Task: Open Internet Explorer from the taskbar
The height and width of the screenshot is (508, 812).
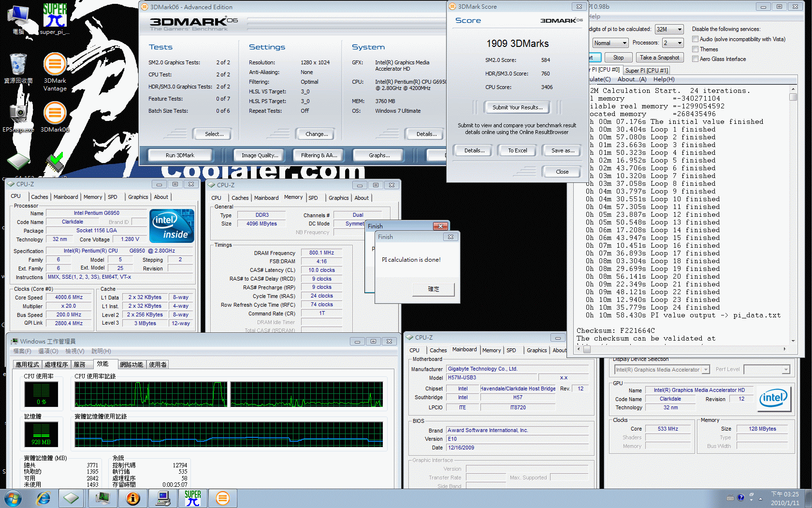Action: pos(43,498)
